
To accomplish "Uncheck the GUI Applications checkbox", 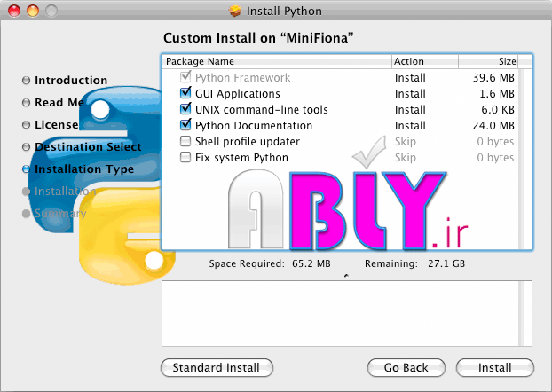I will coord(185,93).
